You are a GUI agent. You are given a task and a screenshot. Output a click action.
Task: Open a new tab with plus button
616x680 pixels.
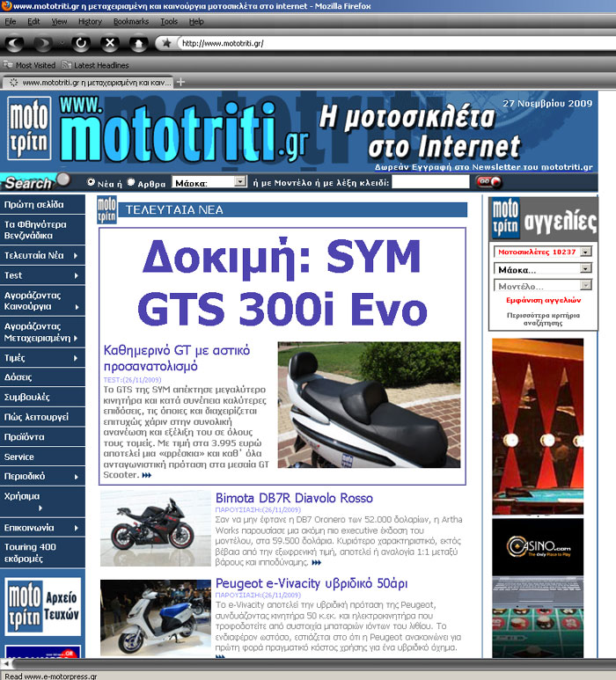(181, 82)
